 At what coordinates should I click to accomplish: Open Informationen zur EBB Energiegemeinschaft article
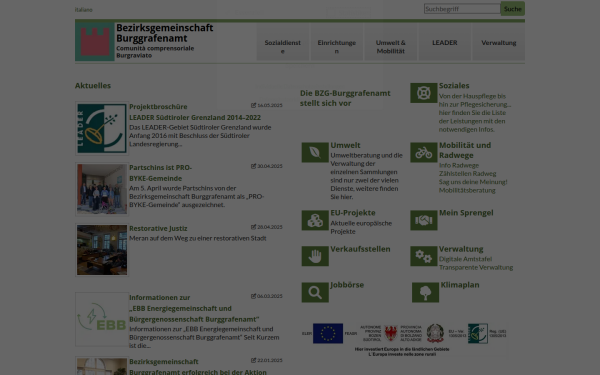pos(194,308)
